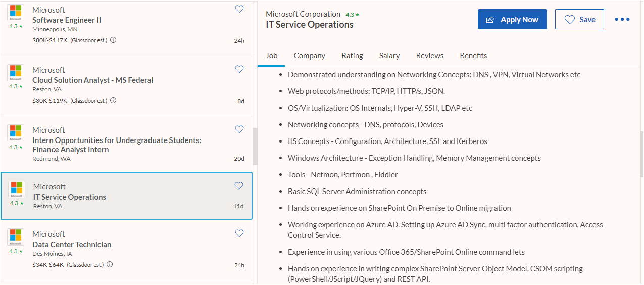Image resolution: width=644 pixels, height=285 pixels.
Task: Click Microsoft Corporation 4.3 star rating
Action: coord(352,15)
